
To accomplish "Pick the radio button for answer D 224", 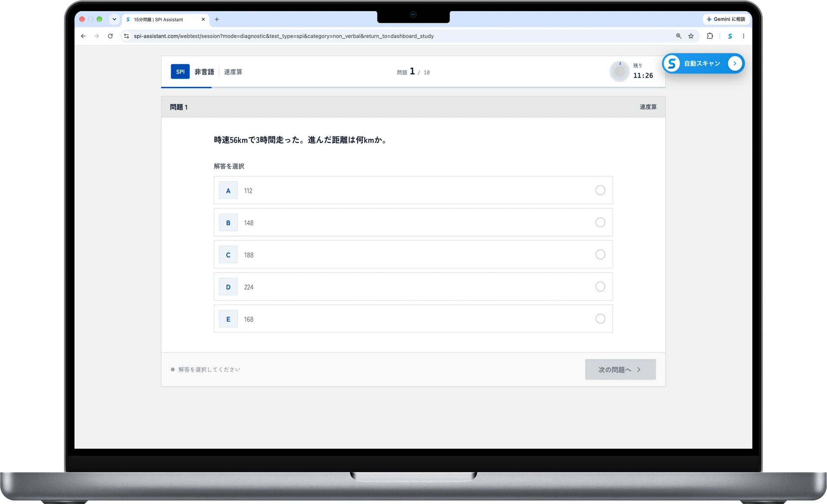I will pyautogui.click(x=600, y=287).
